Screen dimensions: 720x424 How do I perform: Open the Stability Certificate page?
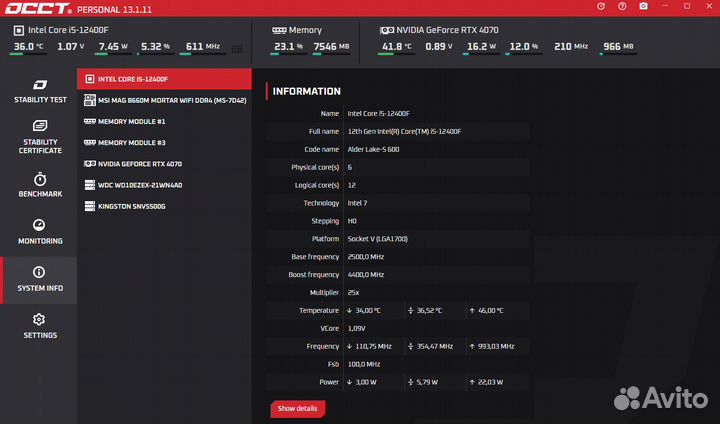tap(39, 138)
